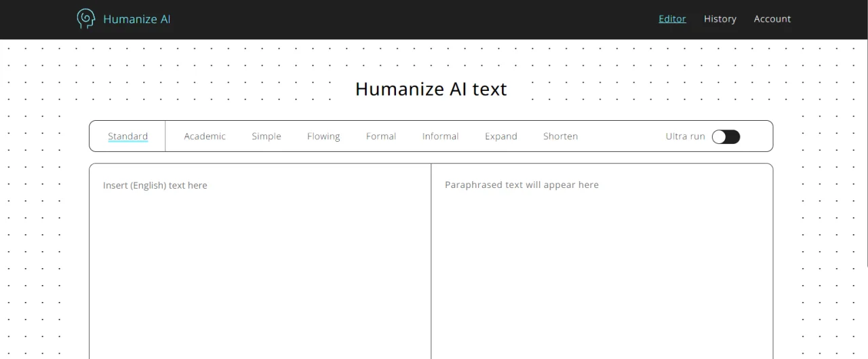Screen dimensions: 868x359
Task: Choose the Simple mode tab
Action: coord(267,136)
